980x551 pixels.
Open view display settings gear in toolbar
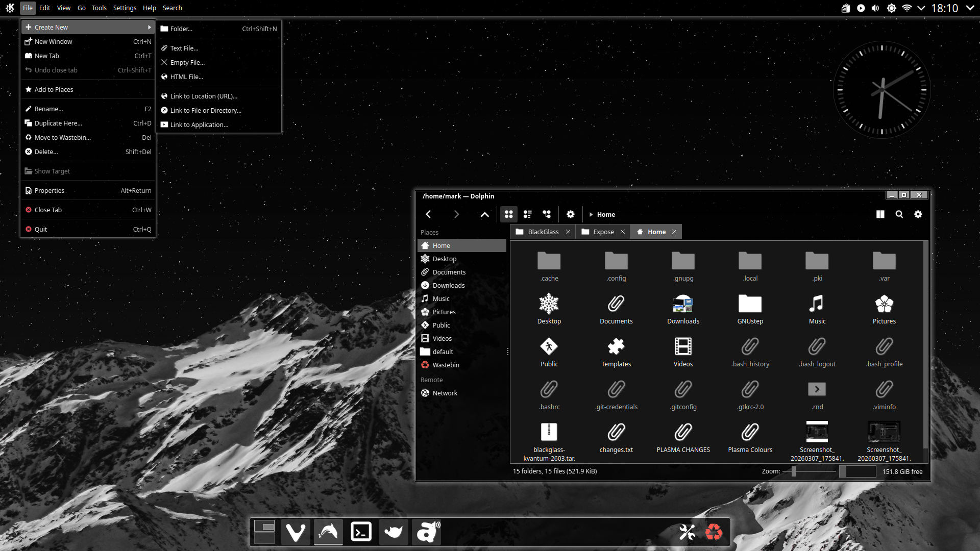(571, 214)
